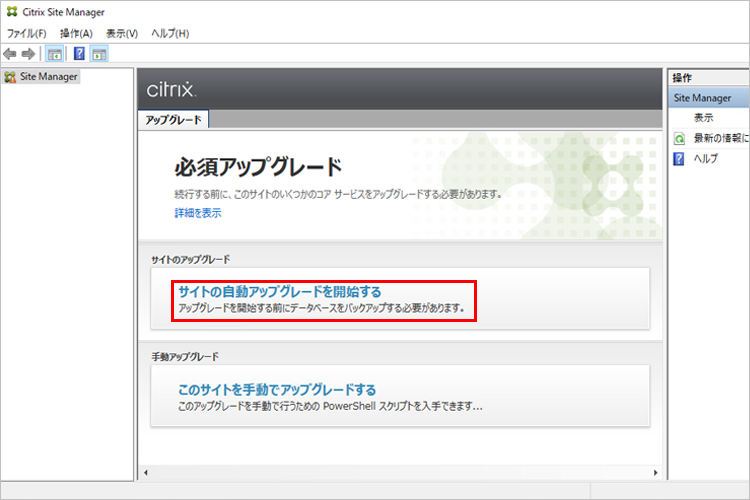Open the ファイル(F) menu
The height and width of the screenshot is (500, 750).
point(27,33)
